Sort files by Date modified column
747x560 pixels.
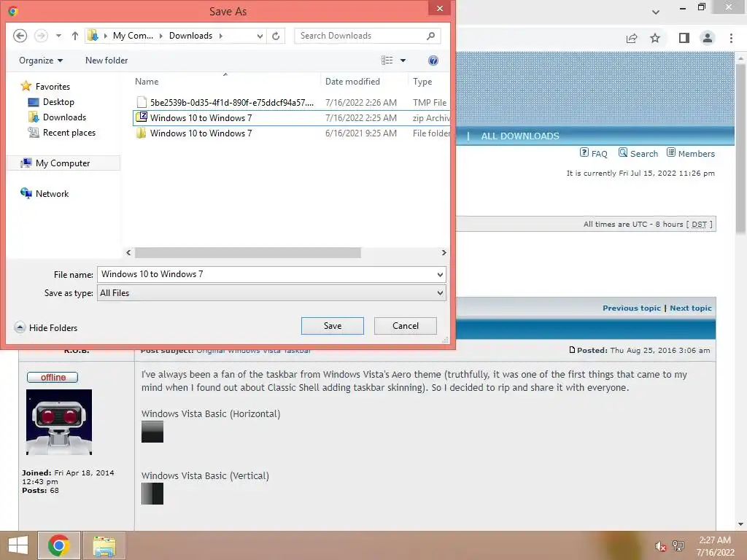pyautogui.click(x=352, y=82)
